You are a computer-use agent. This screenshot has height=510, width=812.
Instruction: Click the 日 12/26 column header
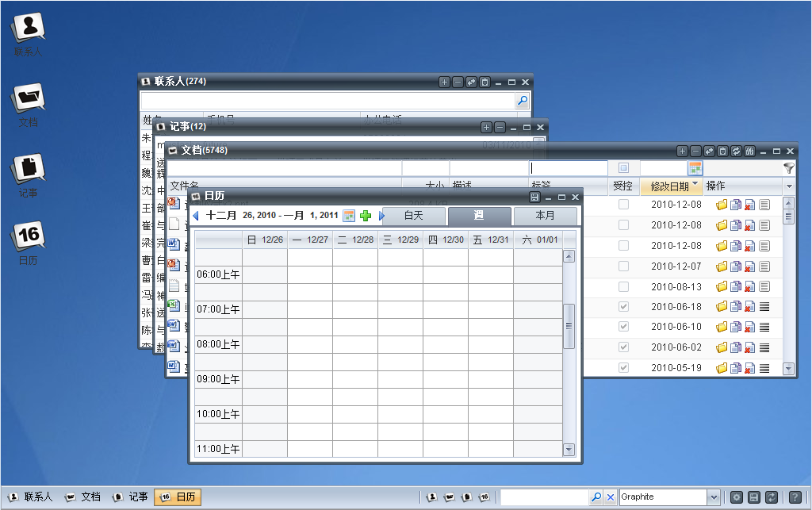(x=265, y=240)
